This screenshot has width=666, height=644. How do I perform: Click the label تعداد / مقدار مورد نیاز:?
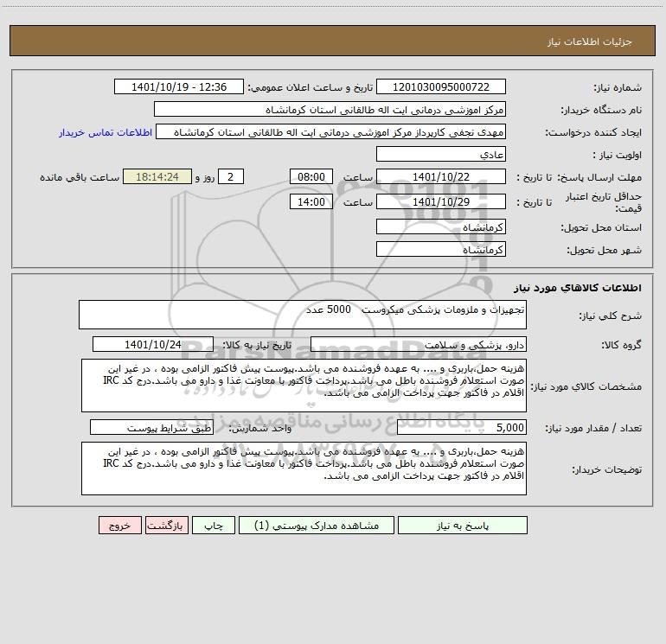[593, 428]
